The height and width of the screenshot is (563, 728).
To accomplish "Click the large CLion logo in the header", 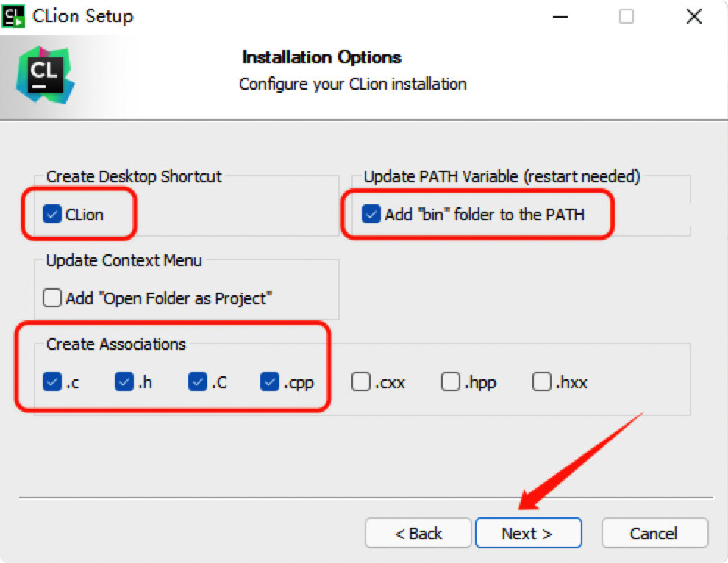I will point(44,75).
